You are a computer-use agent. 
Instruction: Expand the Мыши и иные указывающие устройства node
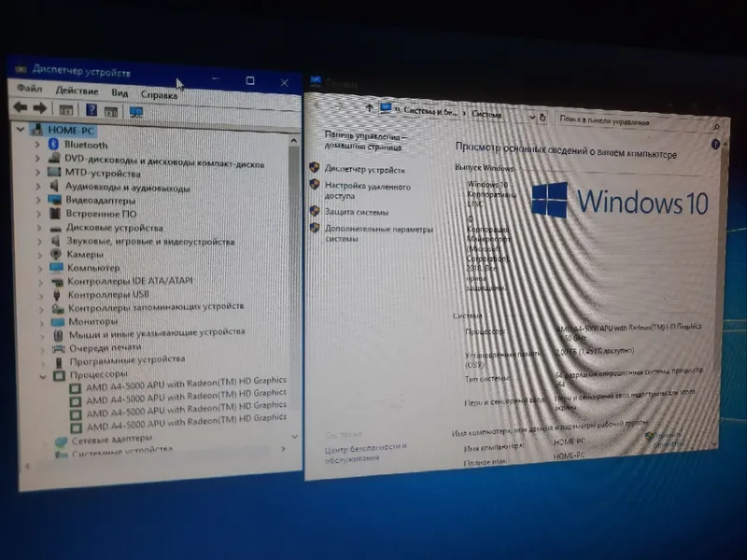[42, 336]
